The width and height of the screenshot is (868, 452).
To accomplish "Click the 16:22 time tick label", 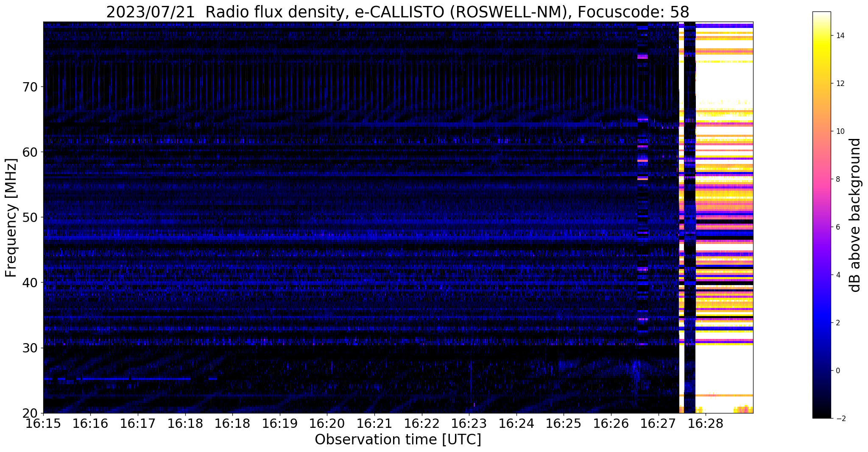I will (422, 424).
